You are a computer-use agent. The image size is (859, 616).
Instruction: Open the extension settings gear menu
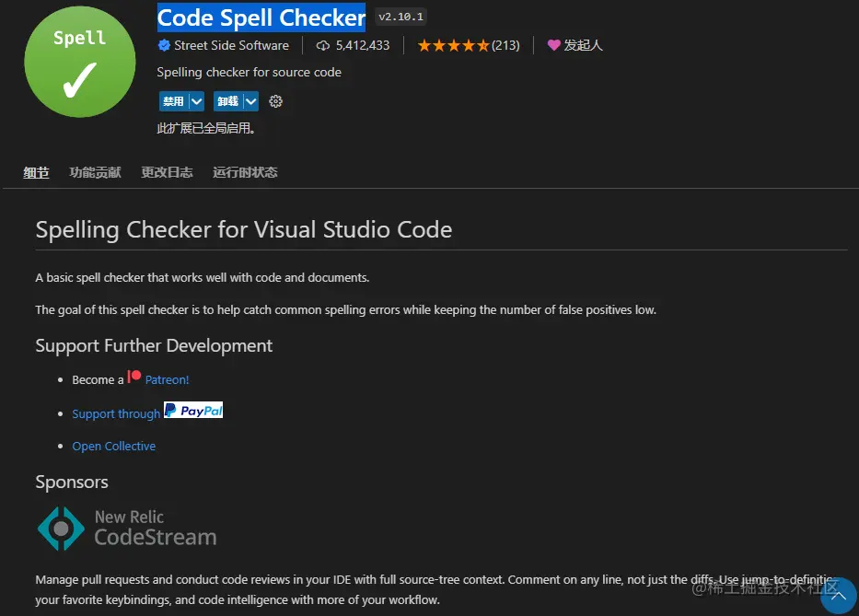coord(275,101)
